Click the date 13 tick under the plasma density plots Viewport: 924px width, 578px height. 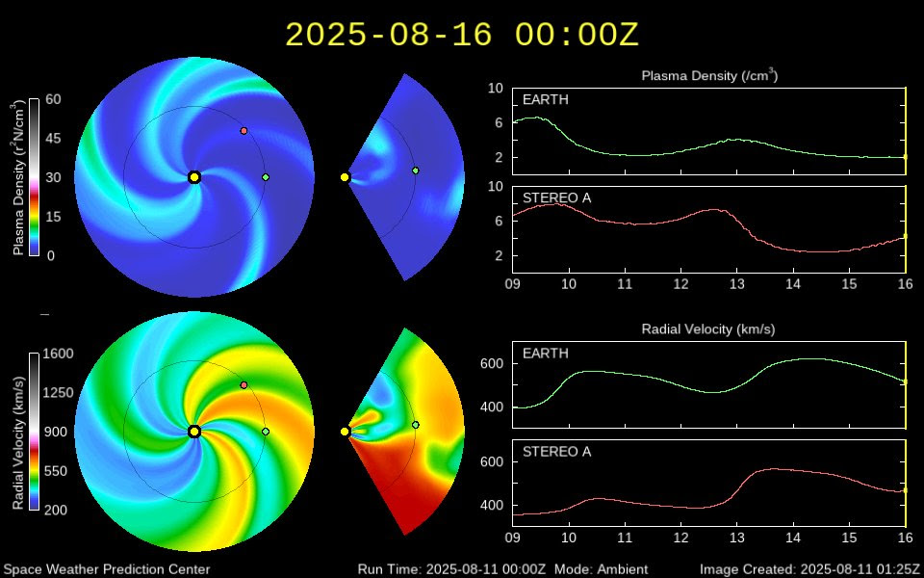pyautogui.click(x=736, y=284)
